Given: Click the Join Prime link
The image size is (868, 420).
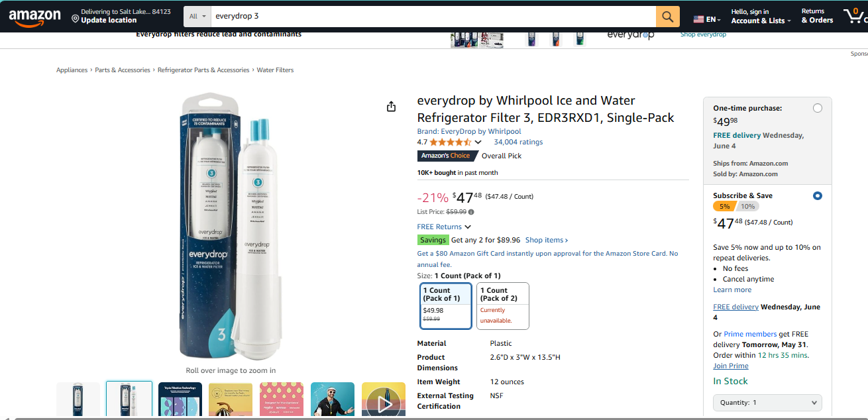Looking at the screenshot, I should [x=730, y=366].
